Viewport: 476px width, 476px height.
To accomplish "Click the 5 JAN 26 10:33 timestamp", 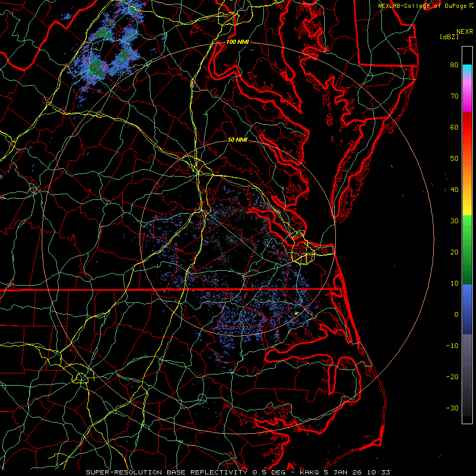I will click(x=357, y=472).
